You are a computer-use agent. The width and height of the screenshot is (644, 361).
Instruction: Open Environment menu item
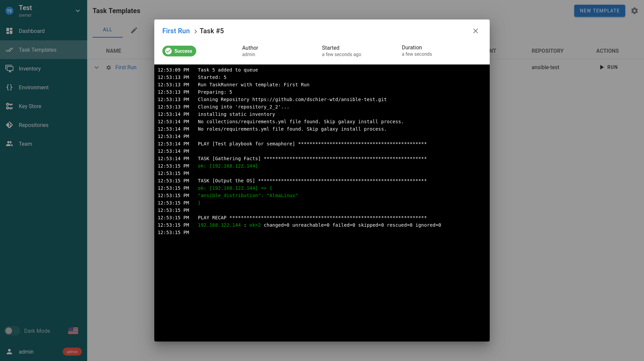coord(44,87)
